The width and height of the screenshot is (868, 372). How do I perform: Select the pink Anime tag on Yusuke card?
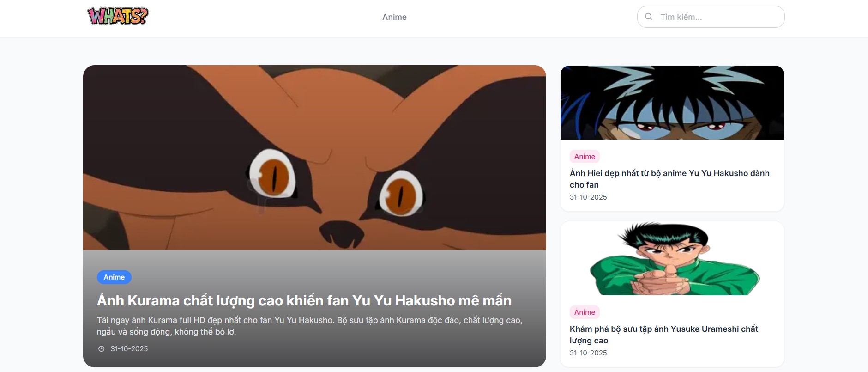[585, 312]
